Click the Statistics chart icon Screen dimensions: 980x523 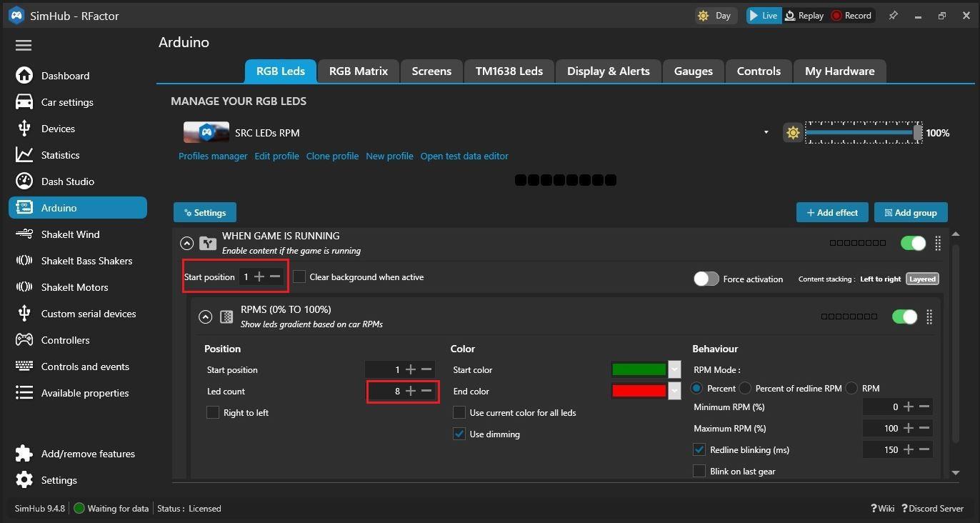tap(24, 155)
